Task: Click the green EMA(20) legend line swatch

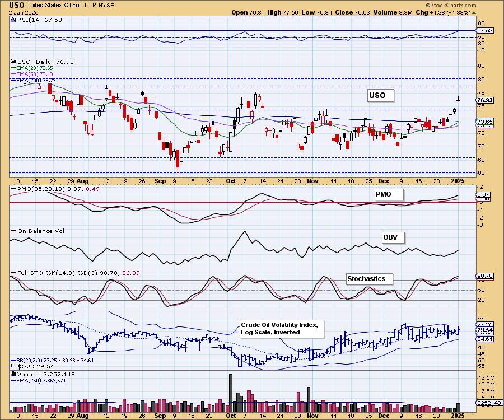Action: 13,68
